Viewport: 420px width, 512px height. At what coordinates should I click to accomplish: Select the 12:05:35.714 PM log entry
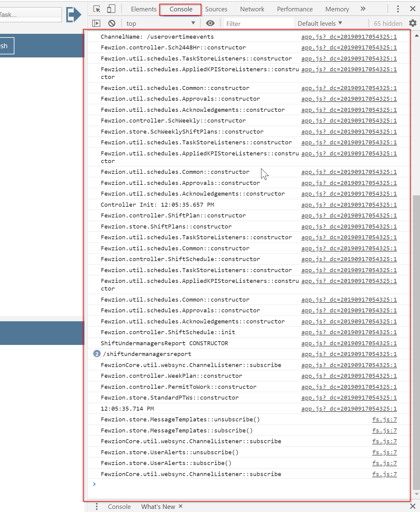127,408
